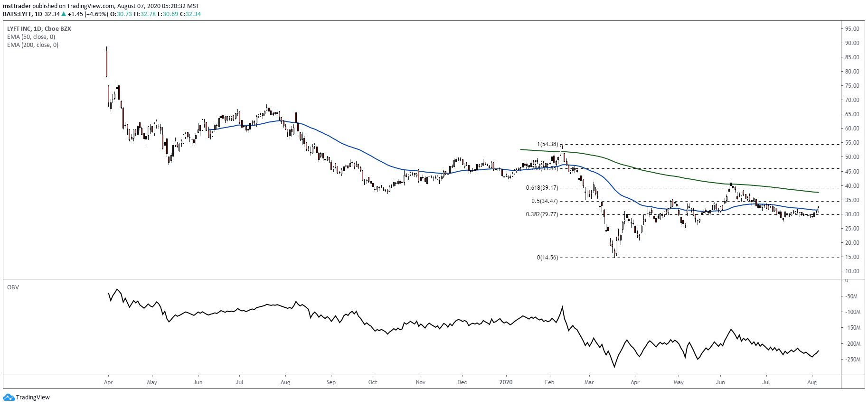Click the Sep label on time axis

331,382
